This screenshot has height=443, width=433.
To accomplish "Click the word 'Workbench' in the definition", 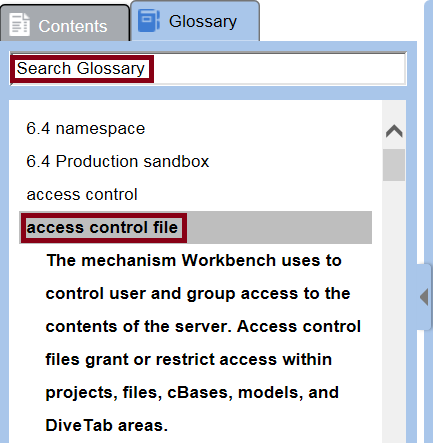I will [x=228, y=260].
